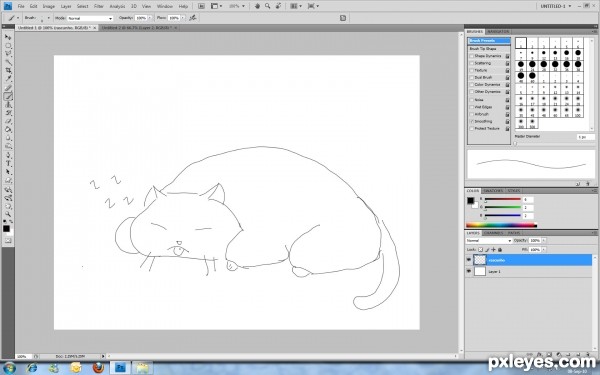Image resolution: width=600 pixels, height=375 pixels.
Task: Select the Clone Stamp tool
Action: click(8, 105)
